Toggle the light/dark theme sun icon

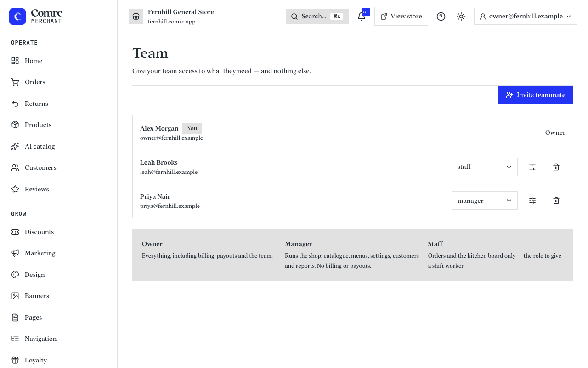pos(461,17)
